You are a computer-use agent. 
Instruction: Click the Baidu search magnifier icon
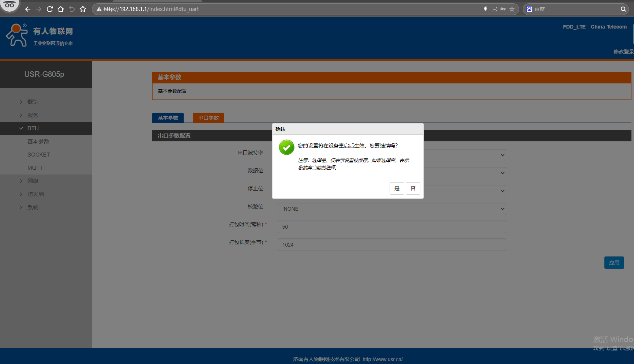(623, 9)
